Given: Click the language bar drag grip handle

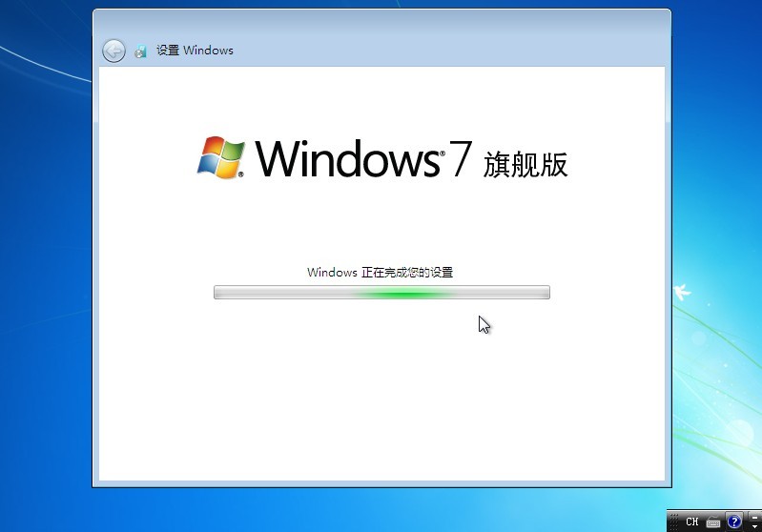Looking at the screenshot, I should click(673, 522).
